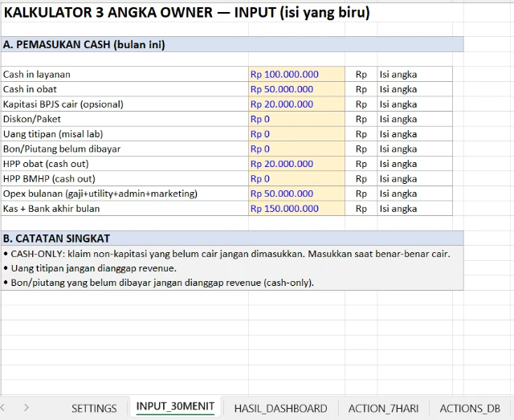Click the KALKULATOR 3 ANGKA OWNER title cell
This screenshot has height=420, width=514.
click(x=187, y=14)
